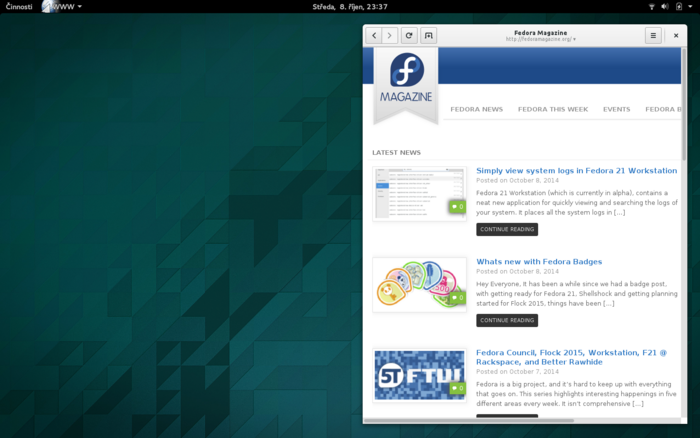The image size is (700, 438).
Task: Go back using the browser back arrow
Action: pyautogui.click(x=374, y=36)
